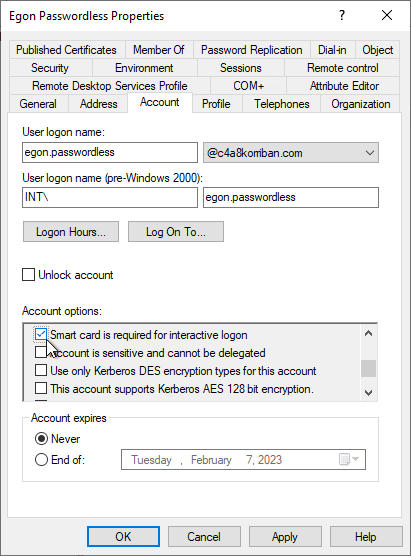Enable Kerberos AES 128 bit encryption support
This screenshot has height=556, width=411.
click(x=41, y=388)
